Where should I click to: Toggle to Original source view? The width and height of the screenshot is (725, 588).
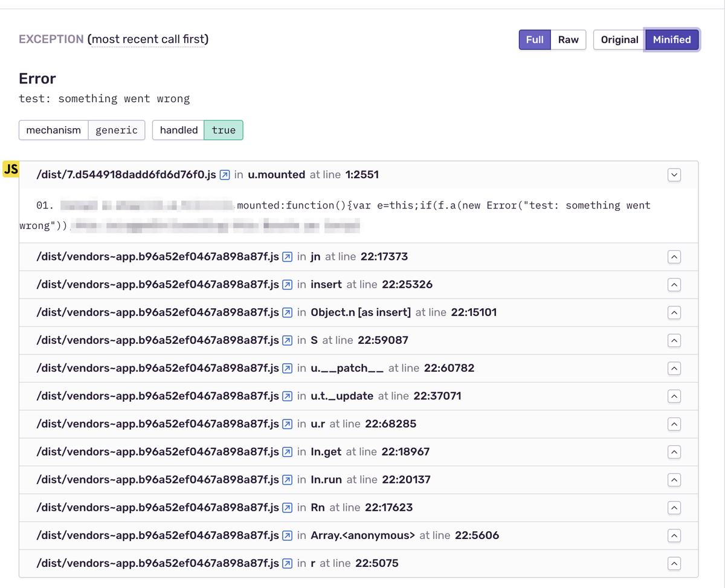pos(619,40)
